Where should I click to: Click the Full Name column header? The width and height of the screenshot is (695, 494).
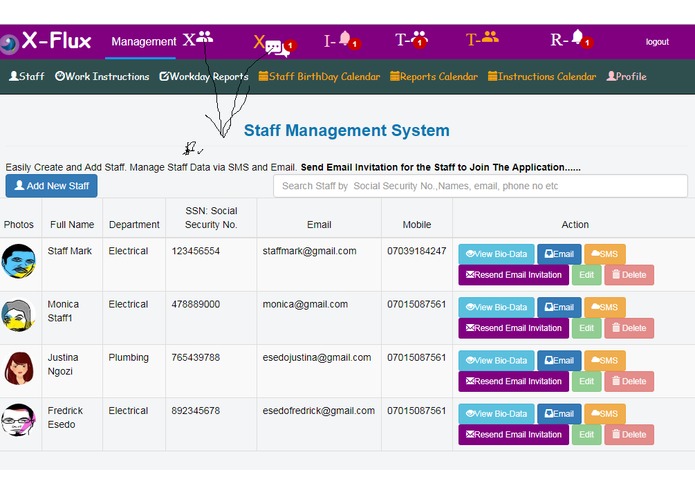coord(72,225)
